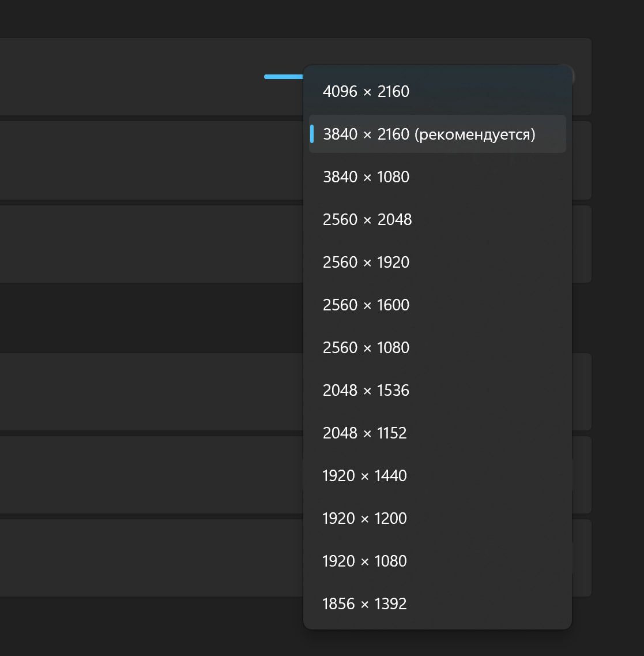This screenshot has width=644, height=656.
Task: Select 1920 × 1440 resolution
Action: click(x=438, y=475)
